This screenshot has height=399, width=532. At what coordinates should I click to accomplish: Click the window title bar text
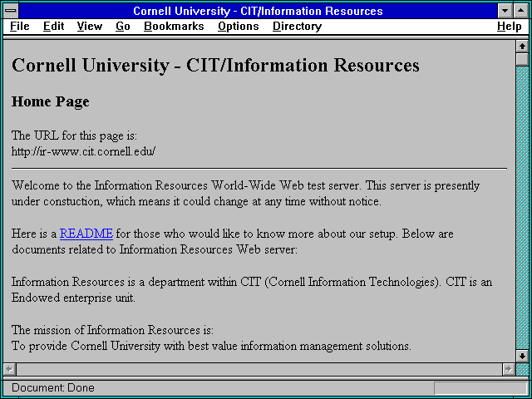click(258, 11)
